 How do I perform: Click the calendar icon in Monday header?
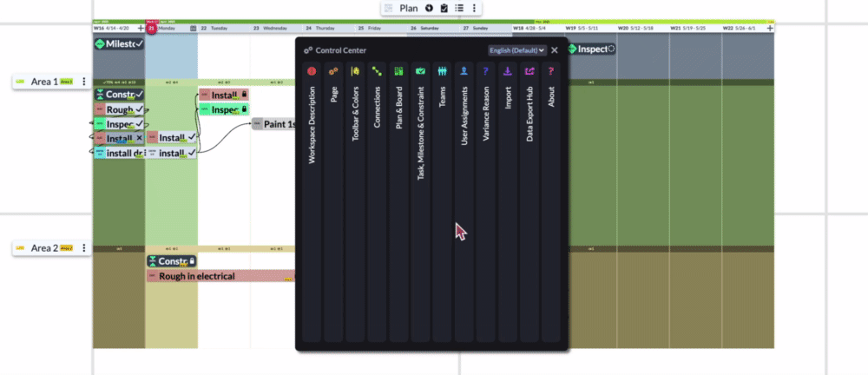pos(194,28)
